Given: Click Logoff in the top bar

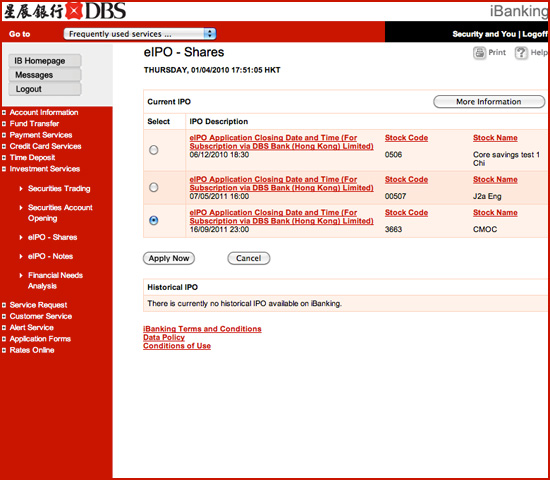Looking at the screenshot, I should point(535,34).
